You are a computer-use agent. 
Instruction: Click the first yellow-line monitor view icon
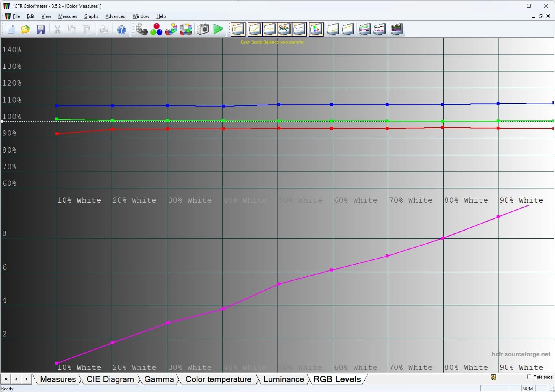point(333,29)
